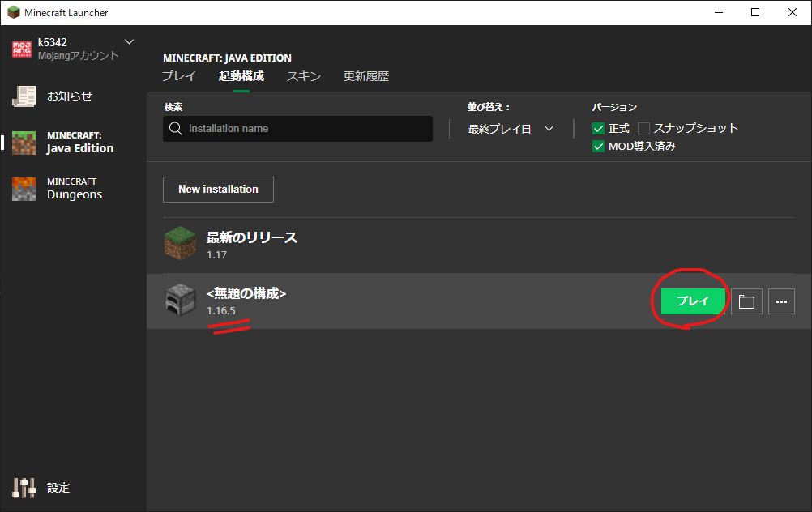This screenshot has height=512, width=812.
Task: Open the "..." more options for 無題の構成
Action: click(780, 301)
